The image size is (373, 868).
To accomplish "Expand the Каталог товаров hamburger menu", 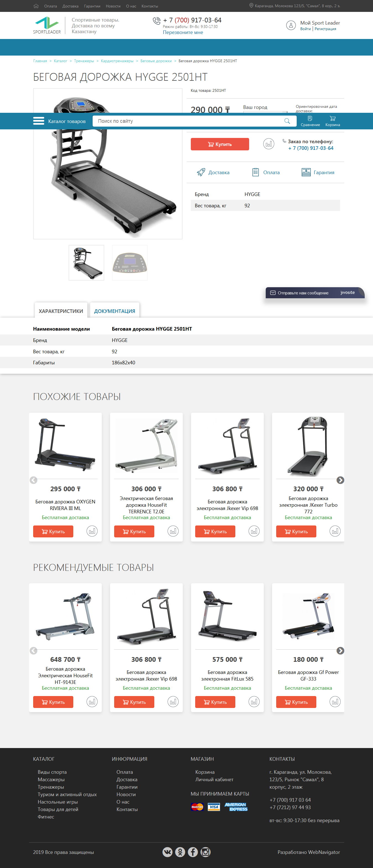I will click(x=39, y=121).
